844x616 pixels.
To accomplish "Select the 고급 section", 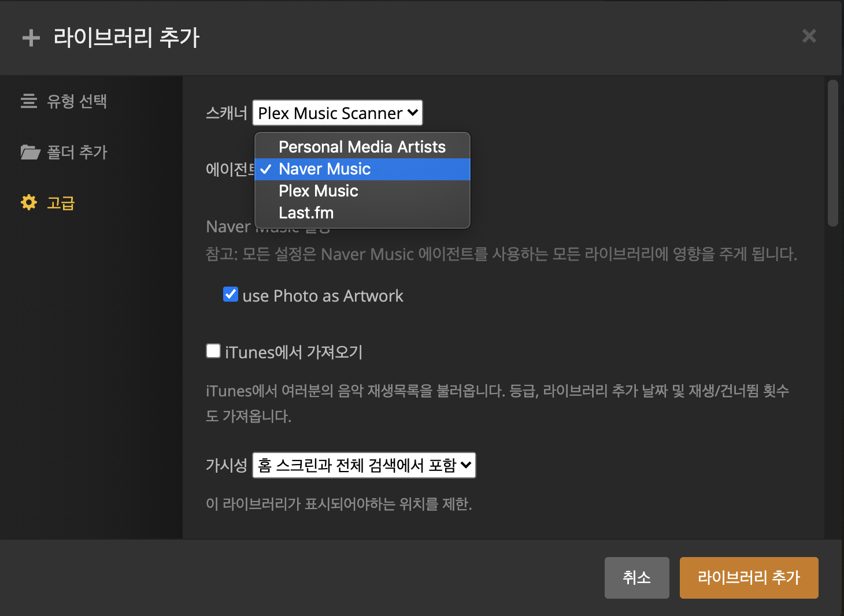I will click(61, 203).
